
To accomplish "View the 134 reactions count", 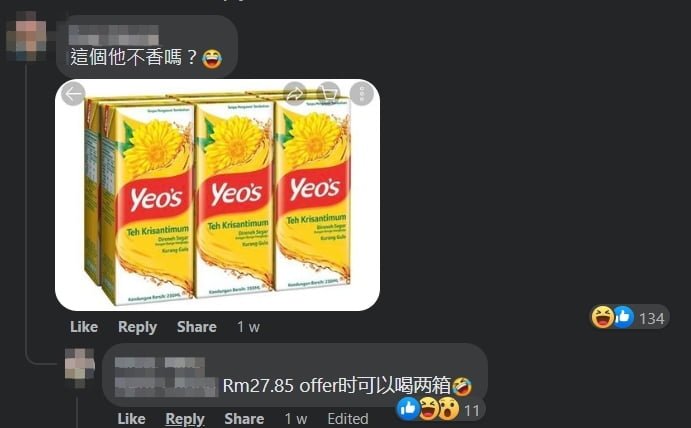I will tap(651, 318).
